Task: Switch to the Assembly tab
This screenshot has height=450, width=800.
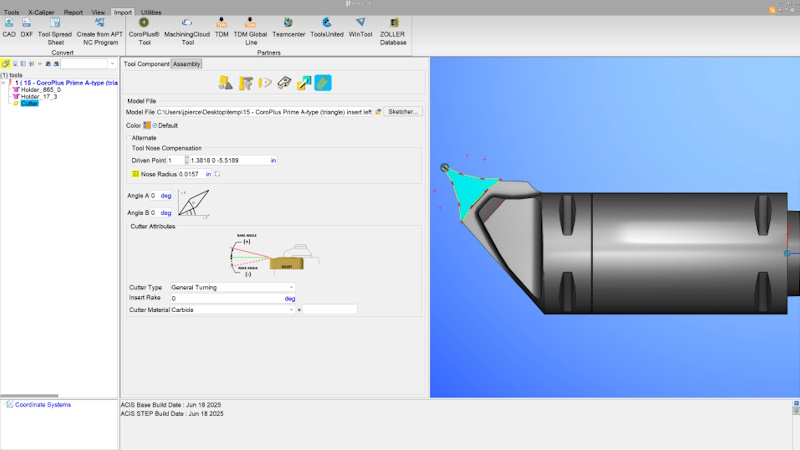Action: click(186, 64)
